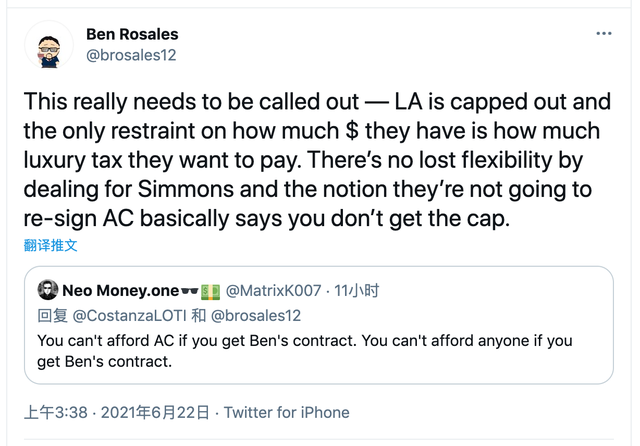Click Ben Rosales' profile avatar
This screenshot has height=446, width=640.
[x=48, y=45]
